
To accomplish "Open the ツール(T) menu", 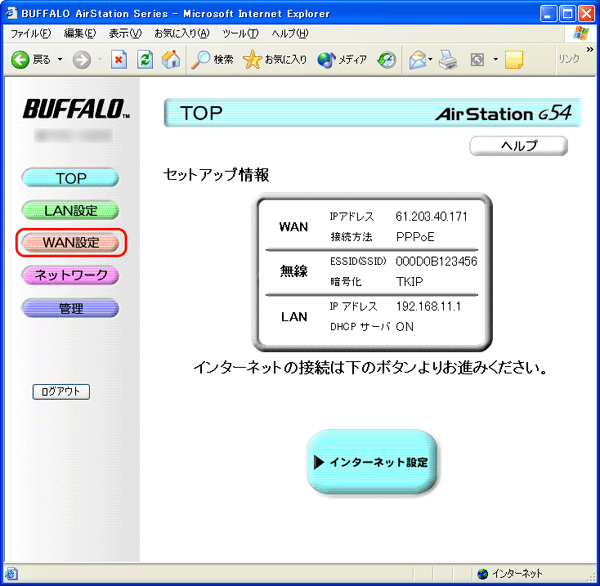I will 241,34.
